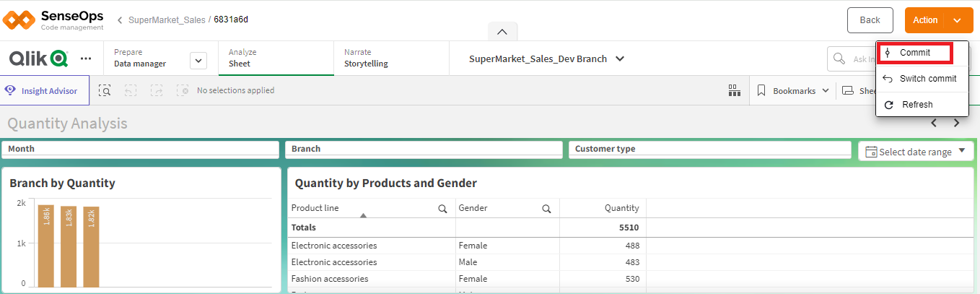Open the grid view icon near Bookmarks
This screenshot has height=294, width=980.
735,90
